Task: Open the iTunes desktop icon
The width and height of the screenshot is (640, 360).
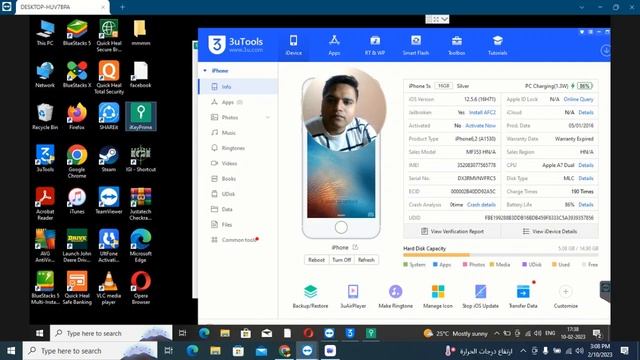Action: (77, 201)
